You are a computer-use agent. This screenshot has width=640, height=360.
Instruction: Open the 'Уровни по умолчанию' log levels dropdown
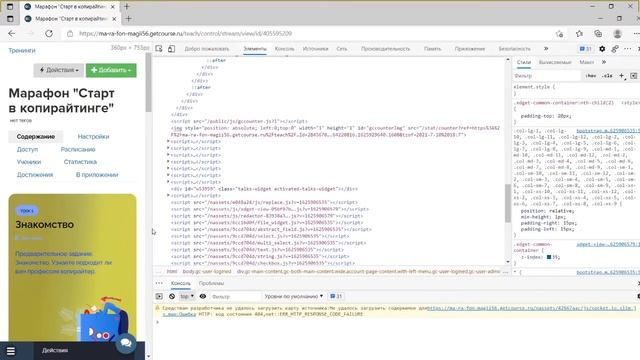point(293,296)
